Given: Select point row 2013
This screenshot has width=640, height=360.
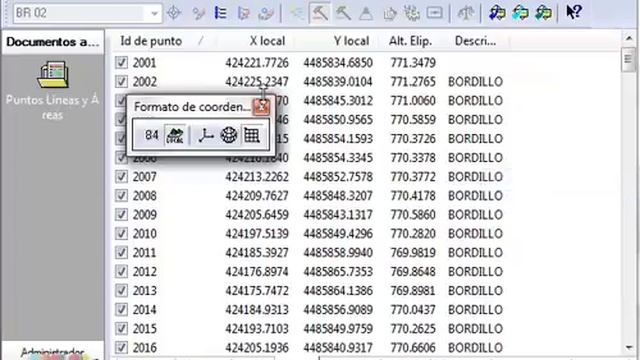Looking at the screenshot, I should (310, 291).
